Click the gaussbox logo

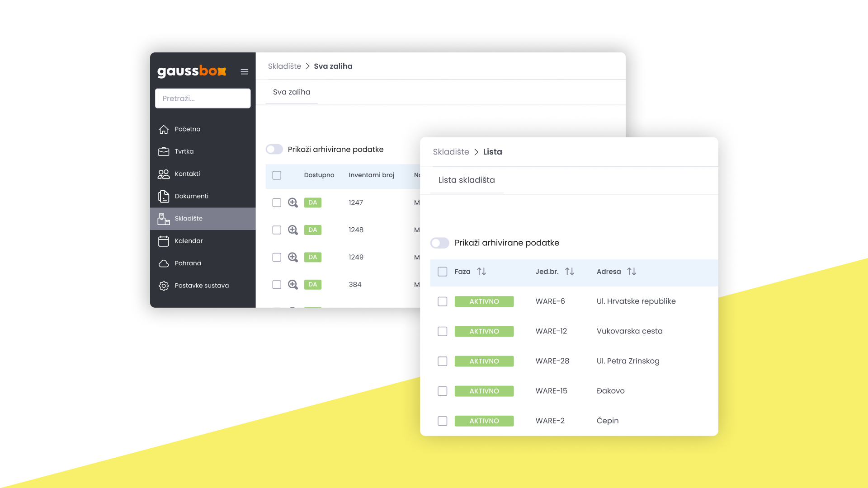pos(192,71)
